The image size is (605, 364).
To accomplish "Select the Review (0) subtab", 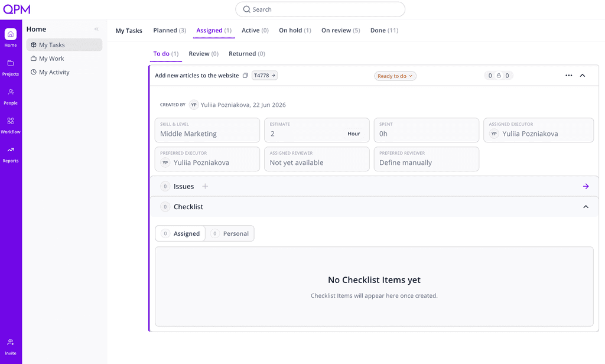I will [203, 54].
